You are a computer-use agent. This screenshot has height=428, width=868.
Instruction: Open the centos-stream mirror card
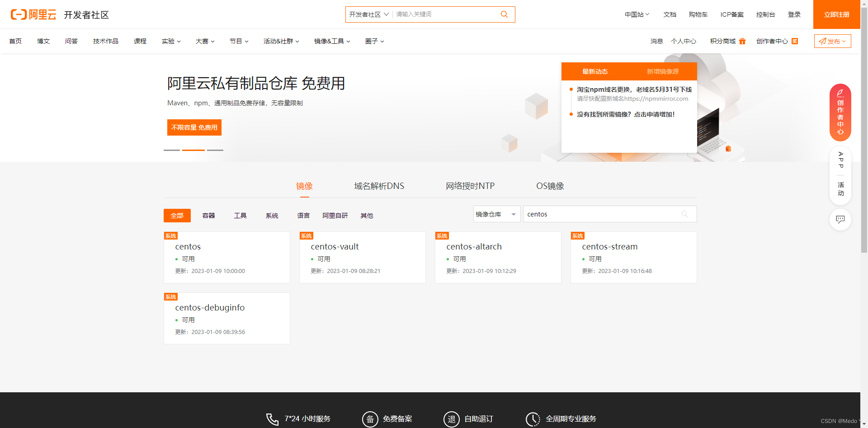click(634, 258)
